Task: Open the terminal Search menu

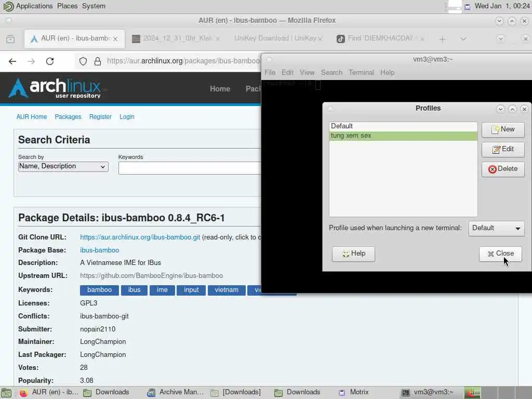Action: pyautogui.click(x=332, y=73)
